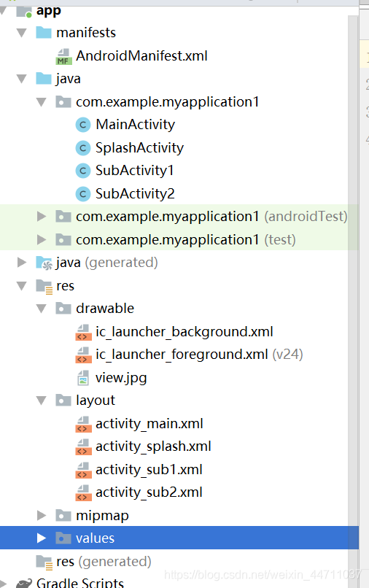Click the mipmap folder icon
This screenshot has height=588, width=369.
63,516
